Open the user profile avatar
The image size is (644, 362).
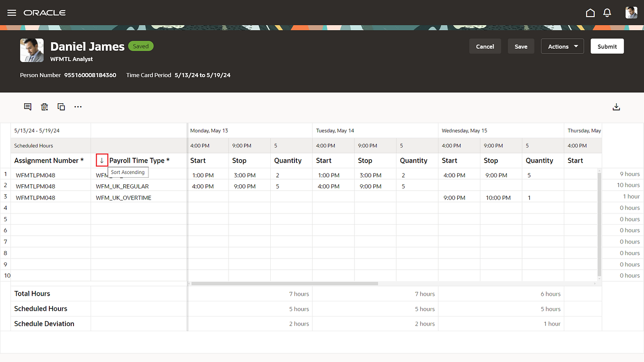pos(631,12)
